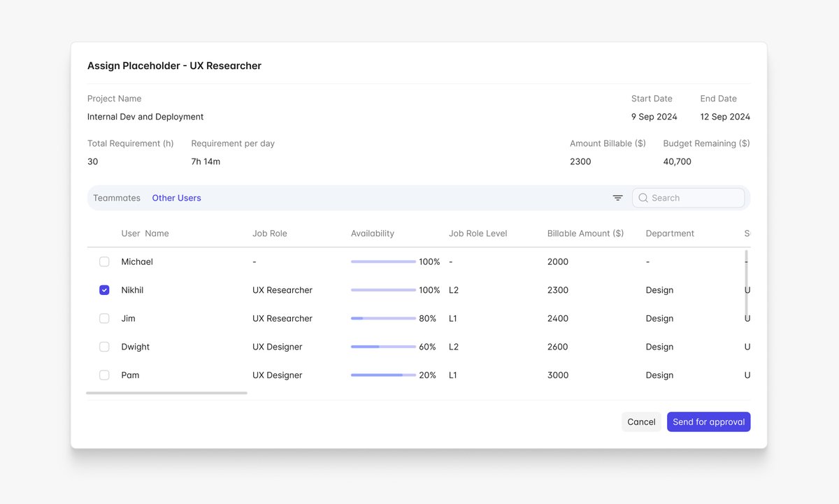Tick Pam's row checkbox
Image resolution: width=839 pixels, height=504 pixels.
[104, 375]
